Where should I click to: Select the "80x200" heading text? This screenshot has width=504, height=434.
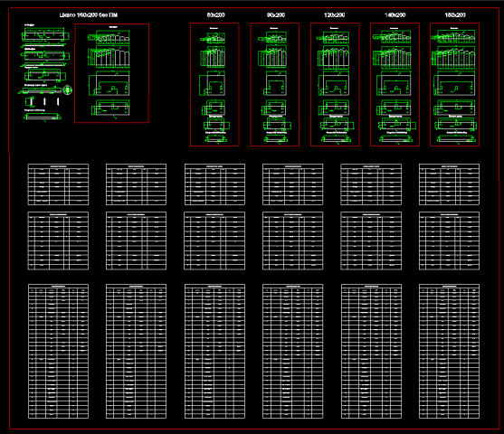pyautogui.click(x=215, y=14)
